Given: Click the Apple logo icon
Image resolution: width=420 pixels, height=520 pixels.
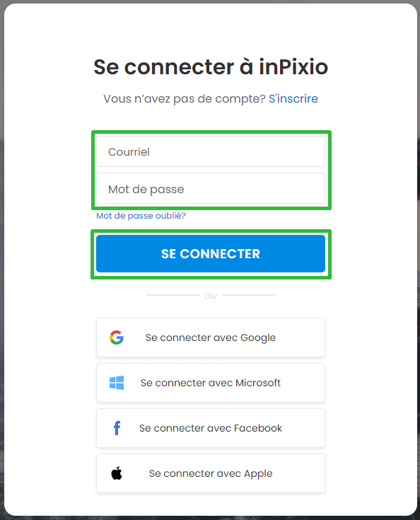Looking at the screenshot, I should coord(117,473).
